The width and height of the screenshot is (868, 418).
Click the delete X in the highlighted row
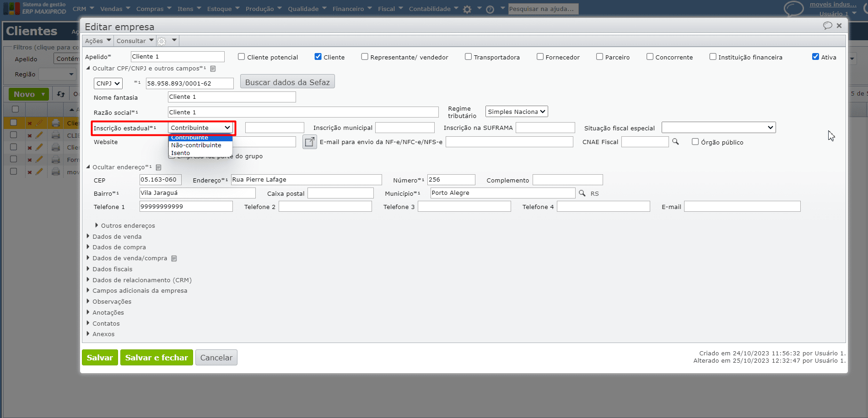(30, 123)
